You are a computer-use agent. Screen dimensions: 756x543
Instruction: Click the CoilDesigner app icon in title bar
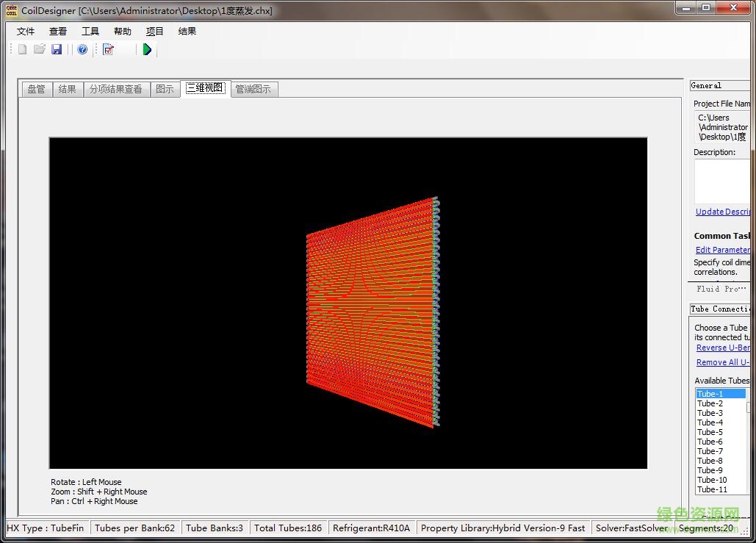coord(11,10)
